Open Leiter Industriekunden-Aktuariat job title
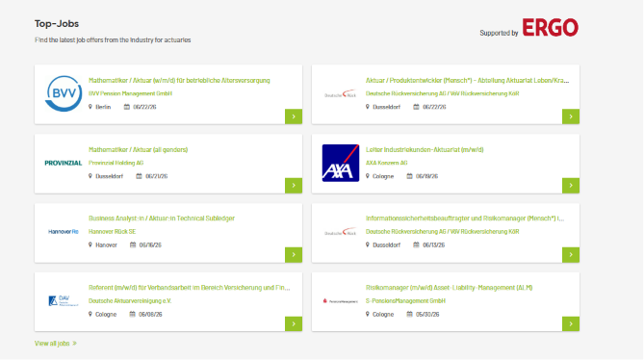Image resolution: width=644 pixels, height=360 pixels. click(x=425, y=149)
